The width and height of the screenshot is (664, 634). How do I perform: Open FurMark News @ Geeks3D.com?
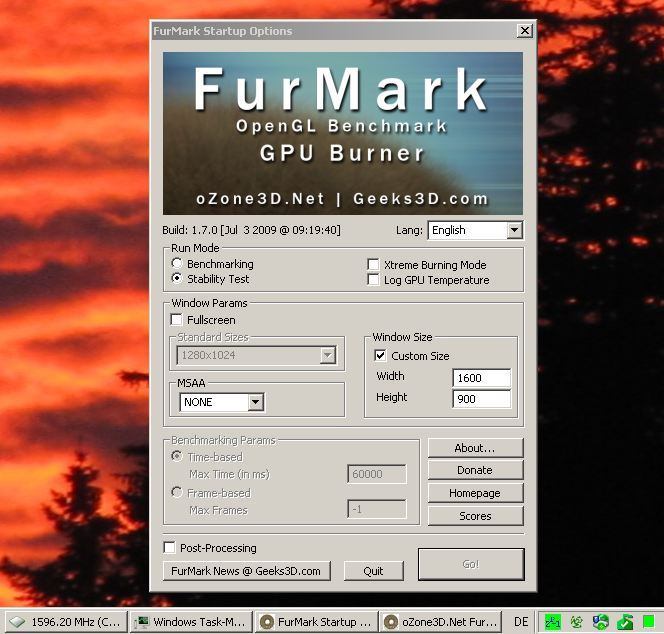pos(246,571)
